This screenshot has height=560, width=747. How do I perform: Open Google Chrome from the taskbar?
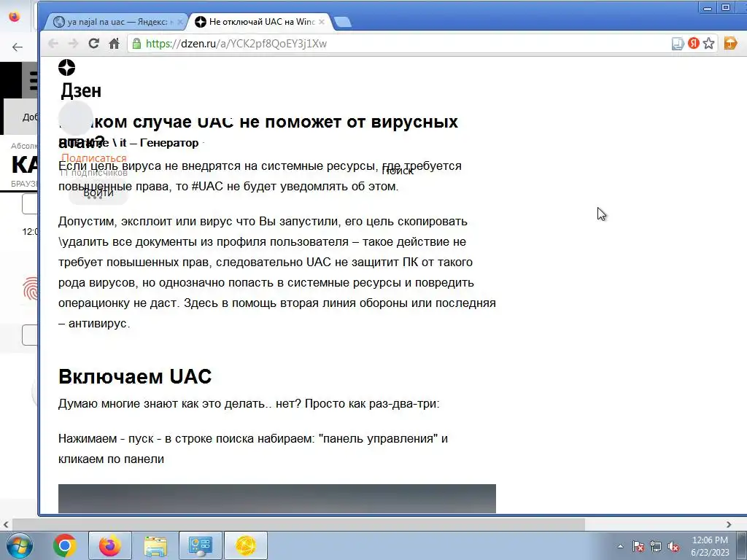(x=65, y=545)
